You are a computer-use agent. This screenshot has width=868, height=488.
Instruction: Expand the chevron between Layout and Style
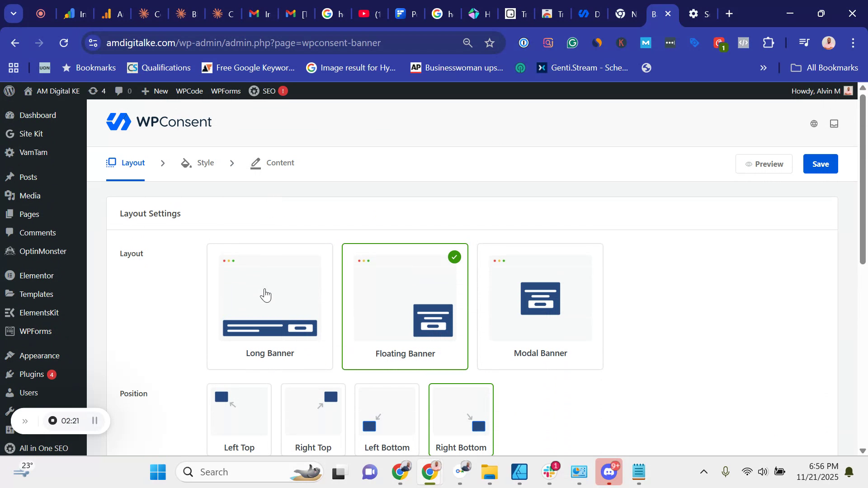coord(163,163)
